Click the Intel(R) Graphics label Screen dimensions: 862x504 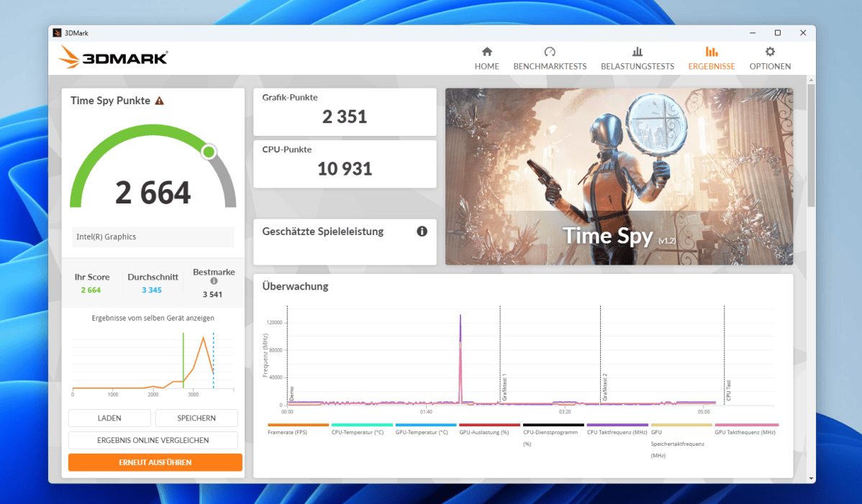point(106,237)
